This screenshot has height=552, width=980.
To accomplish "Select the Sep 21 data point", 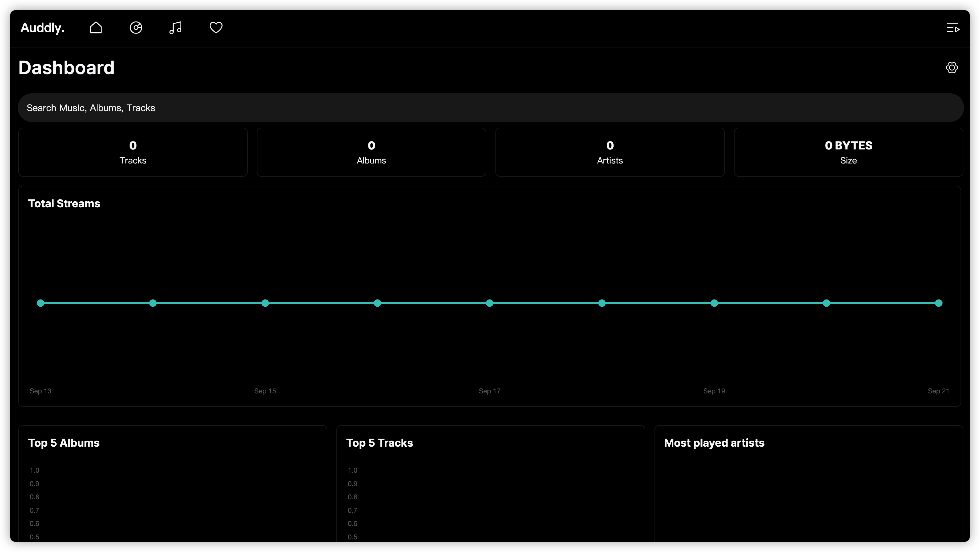I will click(x=939, y=303).
